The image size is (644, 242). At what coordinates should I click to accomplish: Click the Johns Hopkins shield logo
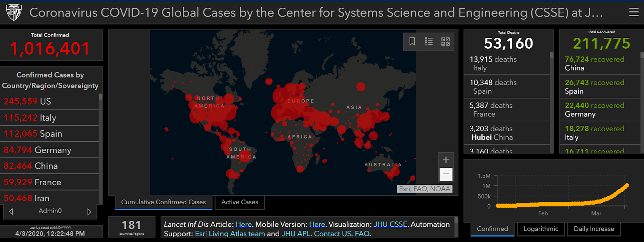[x=14, y=12]
